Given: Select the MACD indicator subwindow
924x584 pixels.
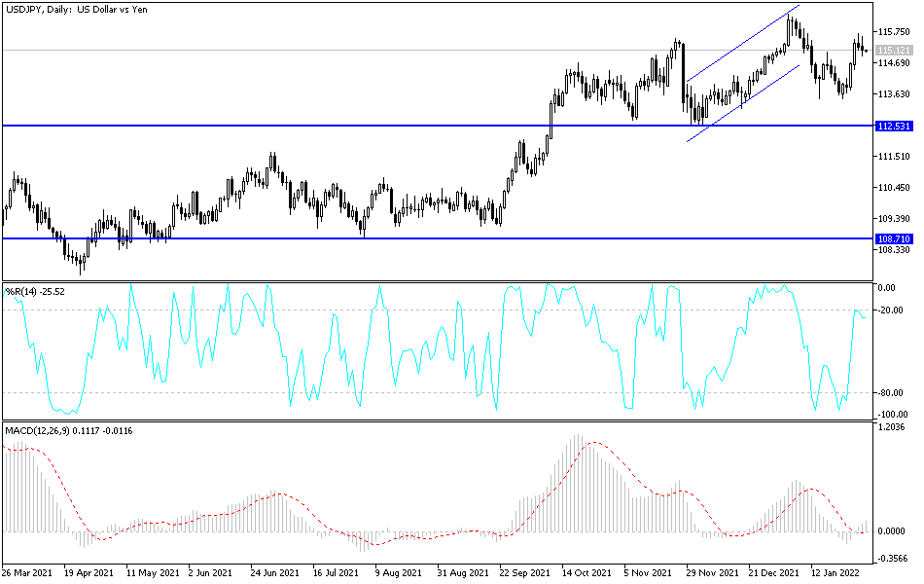Looking at the screenshot, I should (438, 487).
